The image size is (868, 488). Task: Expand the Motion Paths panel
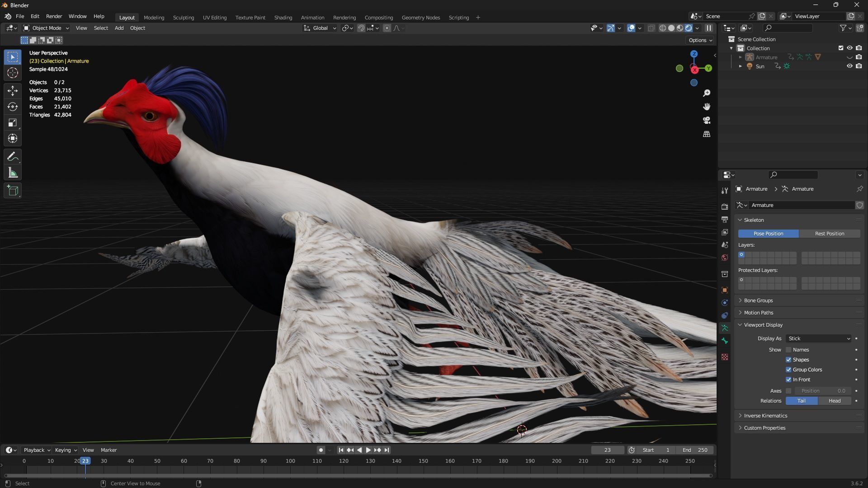point(758,313)
